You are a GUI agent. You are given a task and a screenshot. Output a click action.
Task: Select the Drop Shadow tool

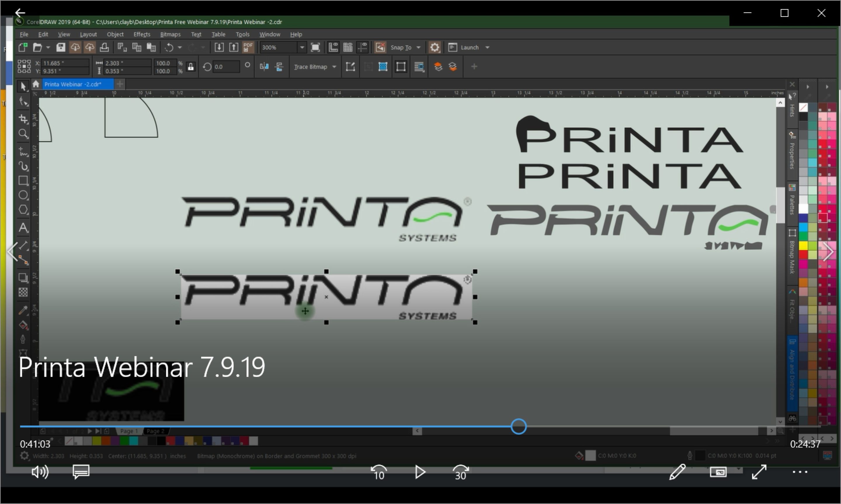pos(23,278)
